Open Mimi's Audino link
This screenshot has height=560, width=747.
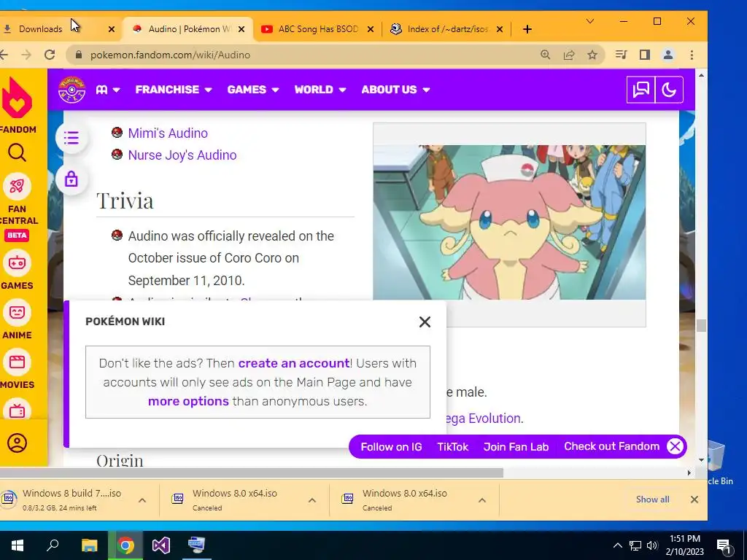[x=168, y=133]
